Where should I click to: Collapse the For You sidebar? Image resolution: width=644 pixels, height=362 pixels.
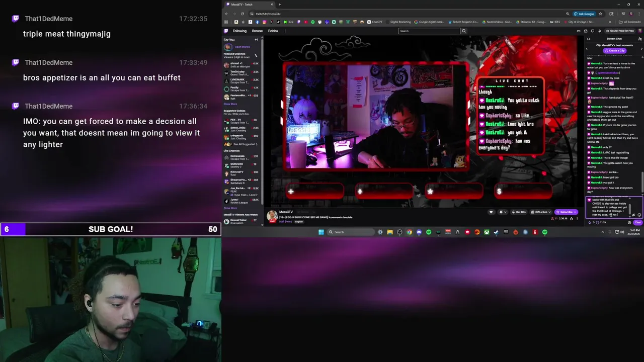tap(256, 40)
